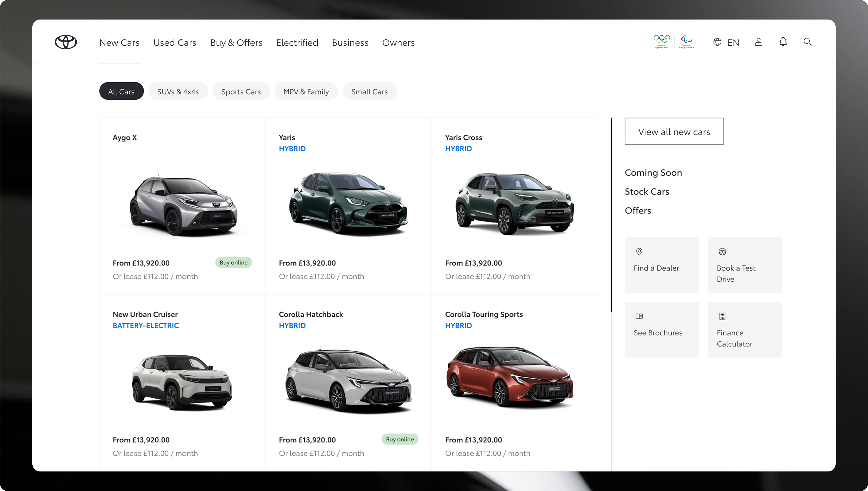Click the globe language icon
The image size is (868, 491).
[717, 42]
